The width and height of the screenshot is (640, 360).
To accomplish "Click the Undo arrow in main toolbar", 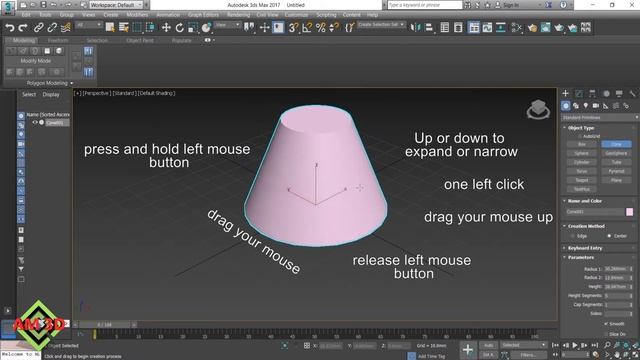I will (x=9, y=27).
